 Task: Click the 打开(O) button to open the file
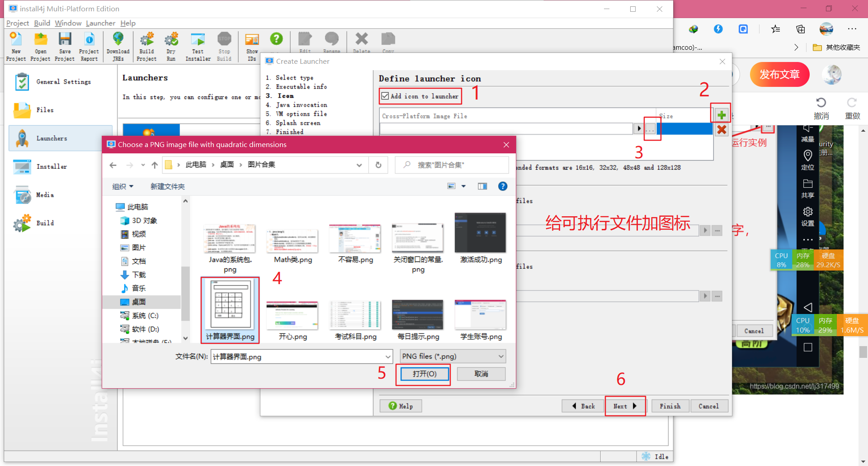[423, 374]
